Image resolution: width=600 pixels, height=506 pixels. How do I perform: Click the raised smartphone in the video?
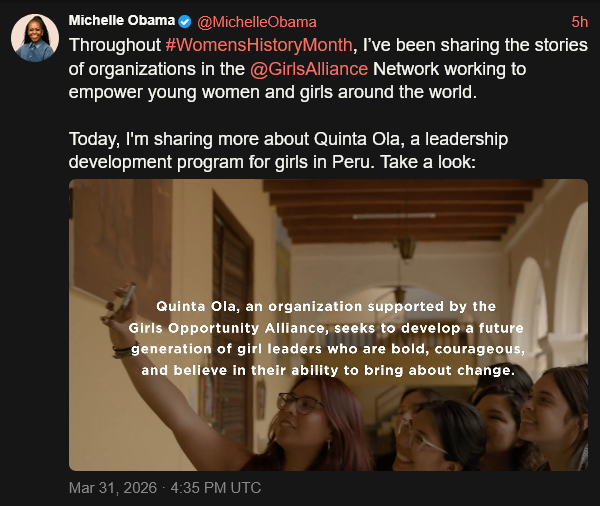123,300
